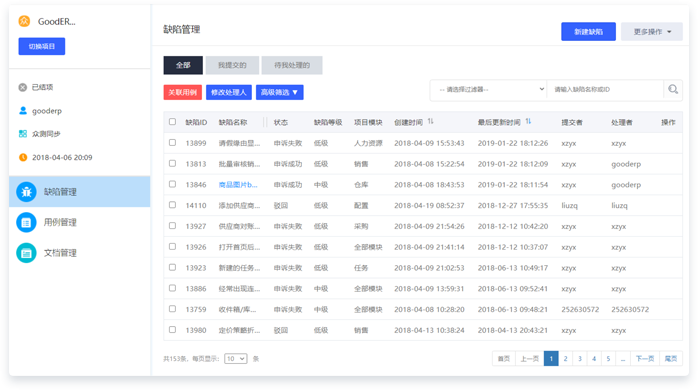Image resolution: width=698 pixels, height=390 pixels.
Task: Click submitter 252630572 in row 13759
Action: click(580, 309)
